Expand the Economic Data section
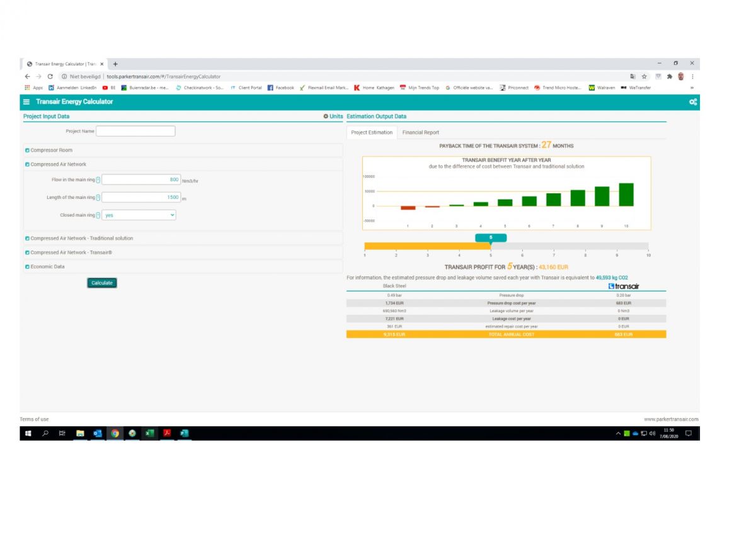 [x=183, y=266]
